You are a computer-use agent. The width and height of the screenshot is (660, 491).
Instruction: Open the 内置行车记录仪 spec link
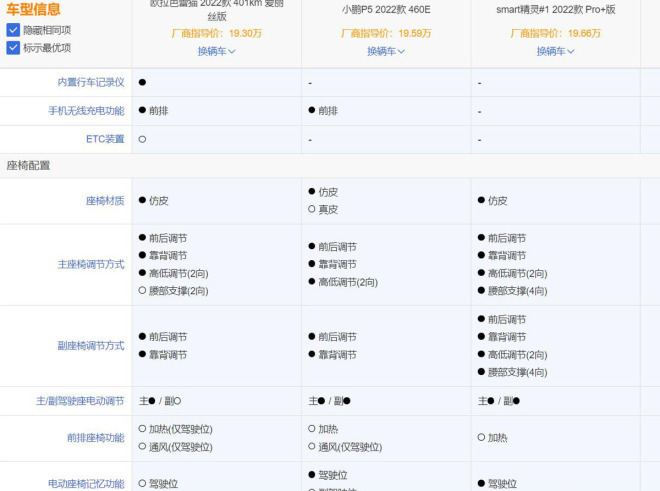click(x=91, y=82)
